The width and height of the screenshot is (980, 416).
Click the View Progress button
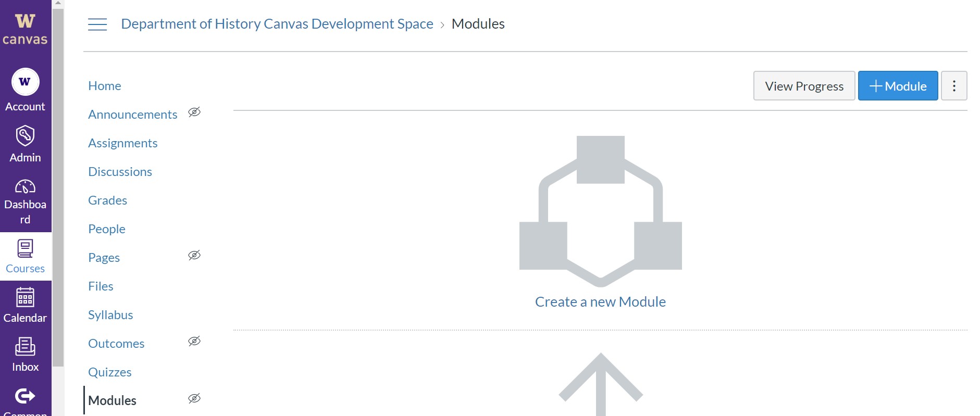click(804, 86)
